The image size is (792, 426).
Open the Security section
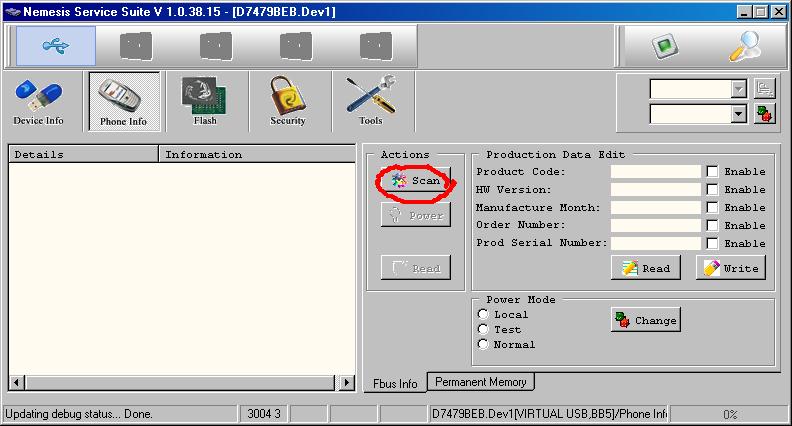point(287,102)
